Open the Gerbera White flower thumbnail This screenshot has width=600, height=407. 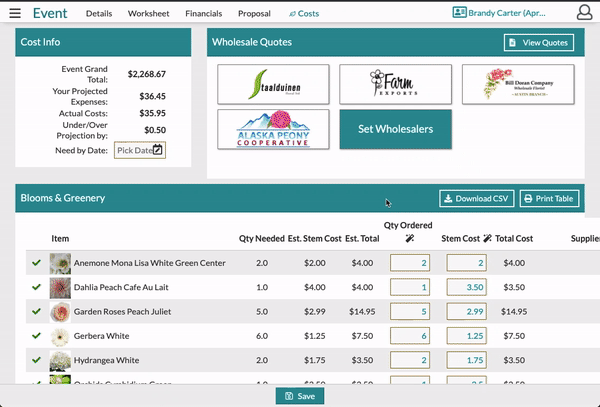point(60,336)
